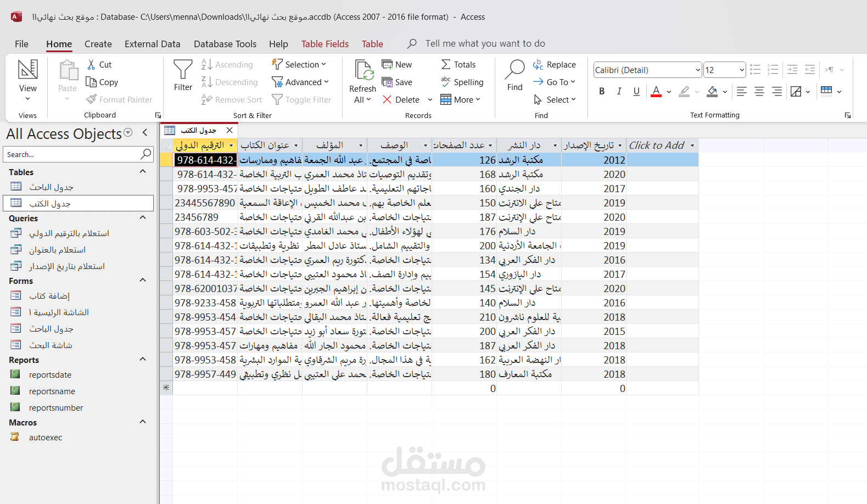
Task: Close the جدول الكتب table tab
Action: pyautogui.click(x=230, y=130)
